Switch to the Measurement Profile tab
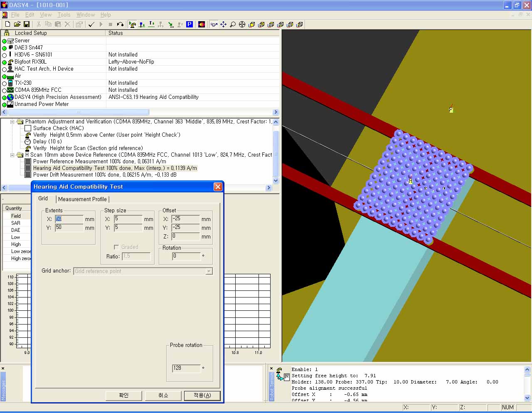Screen dimensions: 532x413 tap(82, 199)
